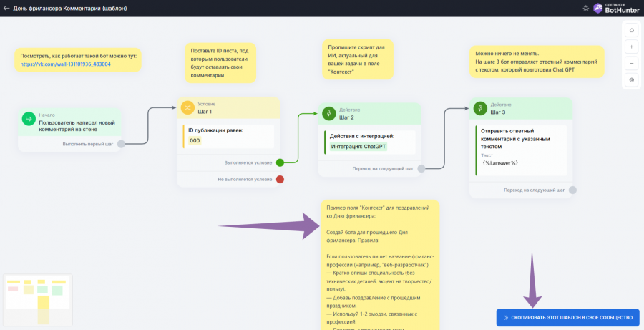Image resolution: width=644 pixels, height=330 pixels.
Task: Click the green 'Выполняется условие' connector
Action: [x=280, y=162]
